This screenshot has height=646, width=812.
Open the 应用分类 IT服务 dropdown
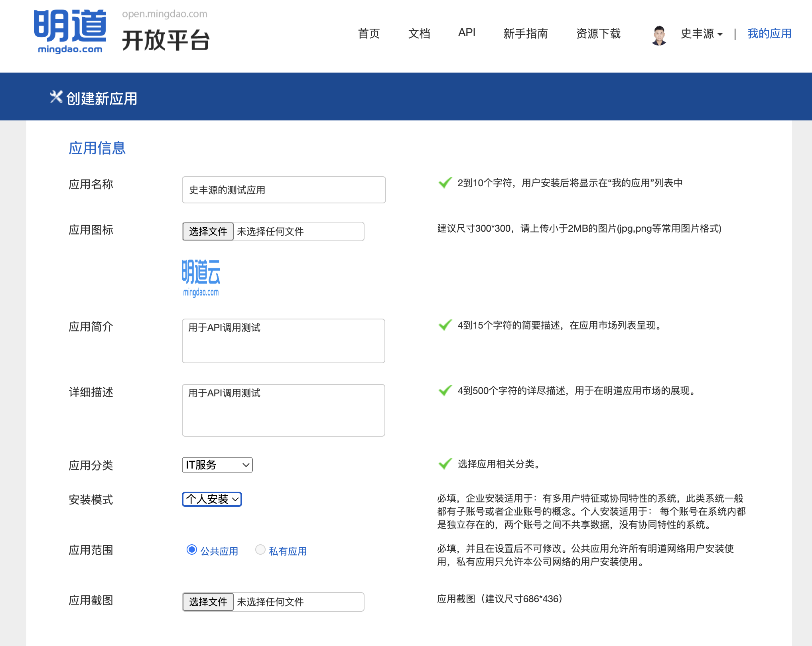[217, 465]
